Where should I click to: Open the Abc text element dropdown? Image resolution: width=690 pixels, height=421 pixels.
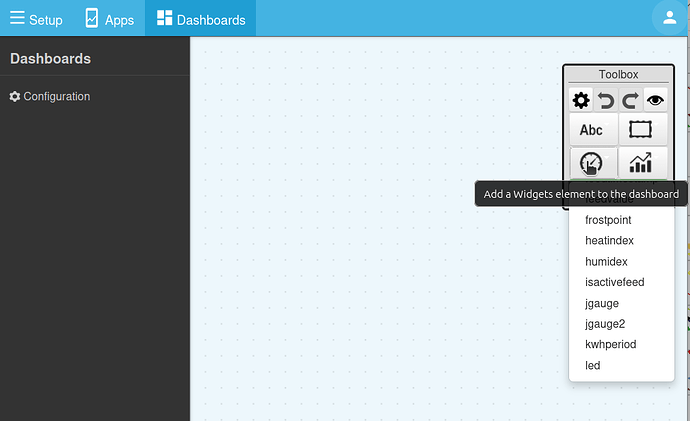(594, 130)
